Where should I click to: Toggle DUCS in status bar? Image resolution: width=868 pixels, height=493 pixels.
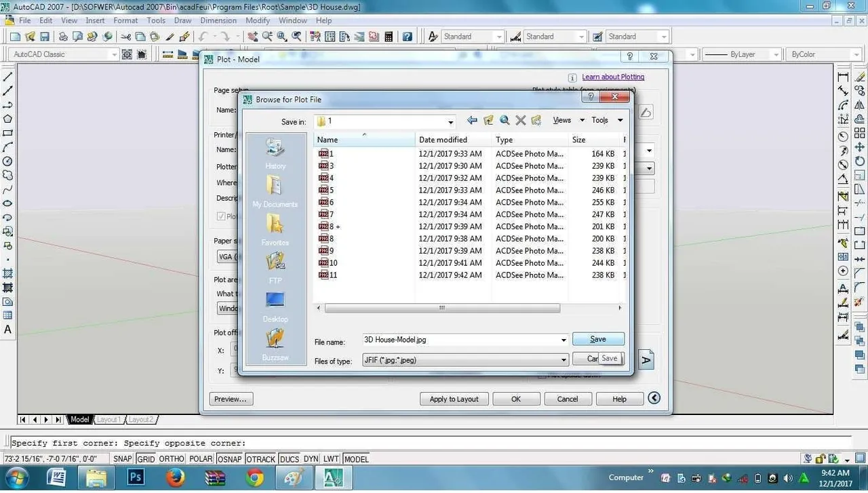pos(290,459)
